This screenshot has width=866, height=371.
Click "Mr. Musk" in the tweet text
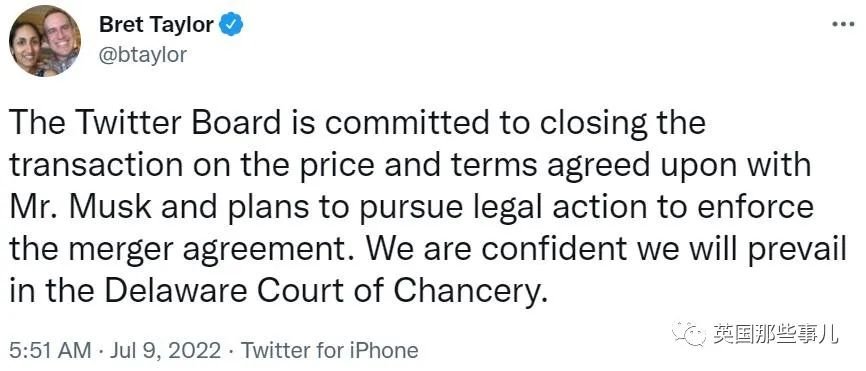[x=81, y=208]
